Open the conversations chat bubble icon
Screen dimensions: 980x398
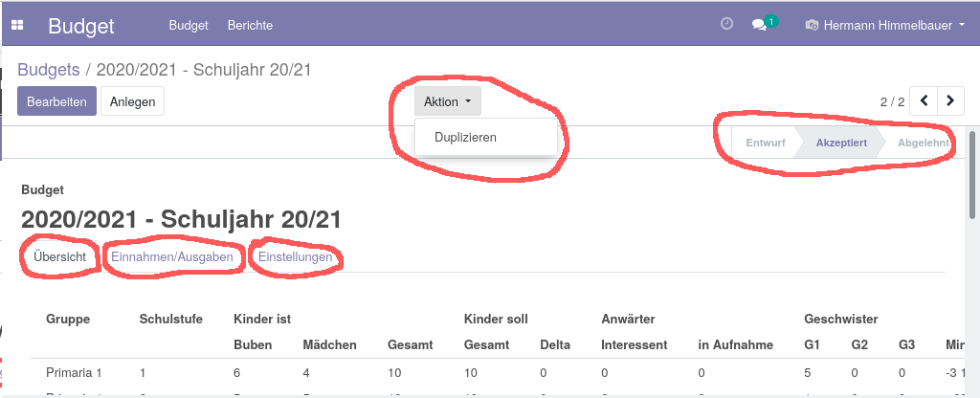pyautogui.click(x=759, y=26)
